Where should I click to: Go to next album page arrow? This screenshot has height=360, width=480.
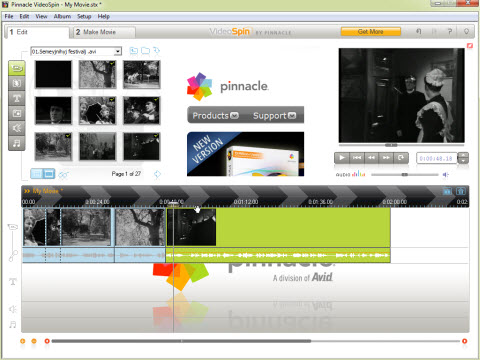pos(157,174)
